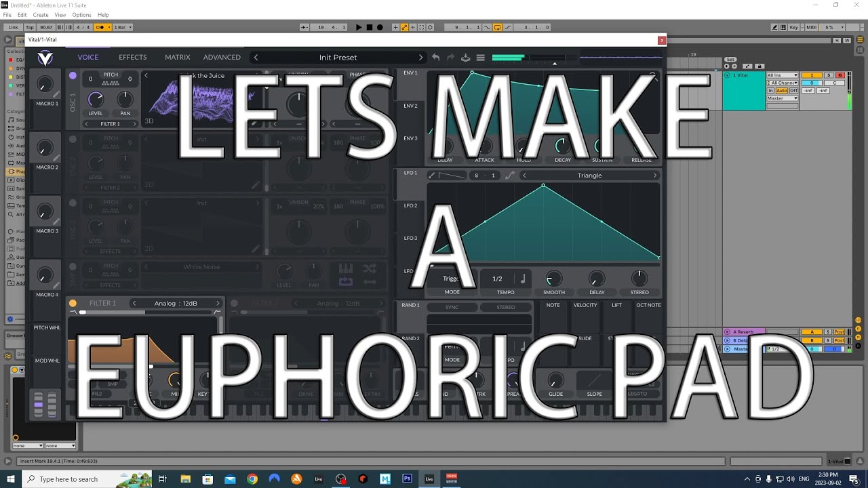
Task: Select the ENV 2 tab
Action: [x=411, y=106]
